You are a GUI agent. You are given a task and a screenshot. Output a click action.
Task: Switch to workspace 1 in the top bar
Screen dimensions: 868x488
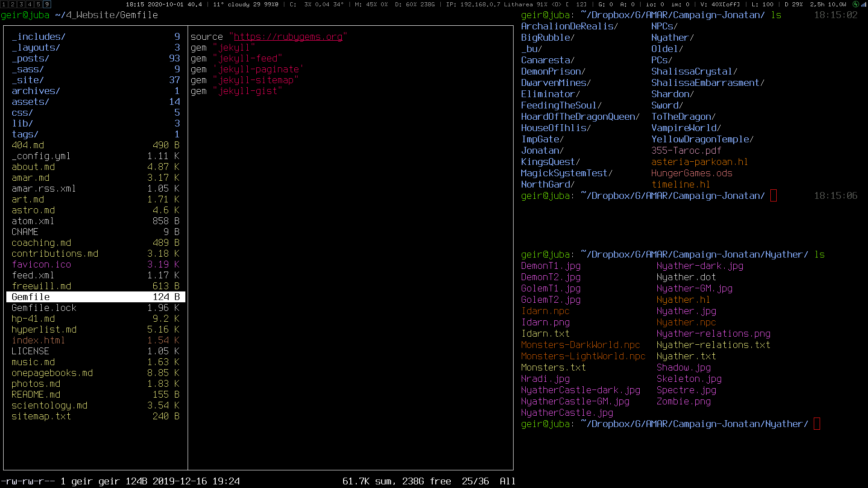click(x=4, y=4)
